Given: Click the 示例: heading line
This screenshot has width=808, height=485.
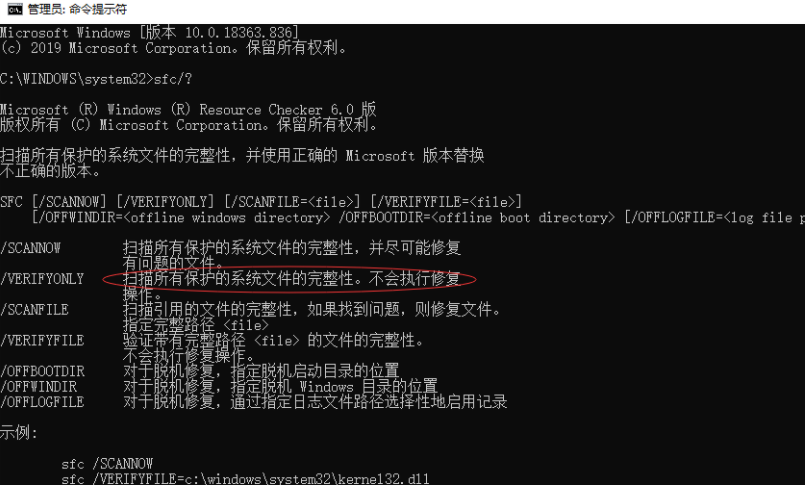Looking at the screenshot, I should tap(19, 432).
